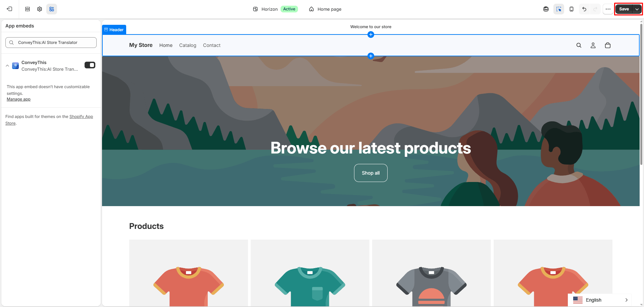Click the App embeds panel title
This screenshot has height=307, width=644.
tap(20, 26)
